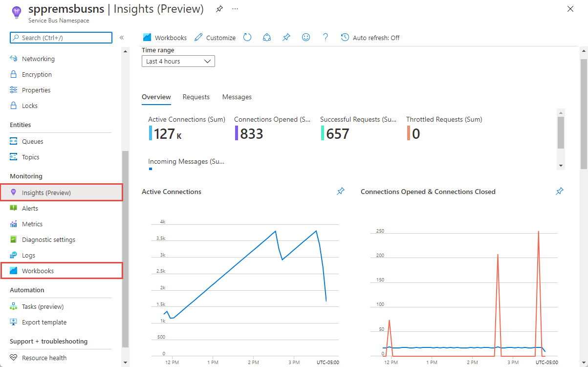This screenshot has width=588, height=367.
Task: Click the pin icon in the workbook toolbar
Action: [x=286, y=38]
